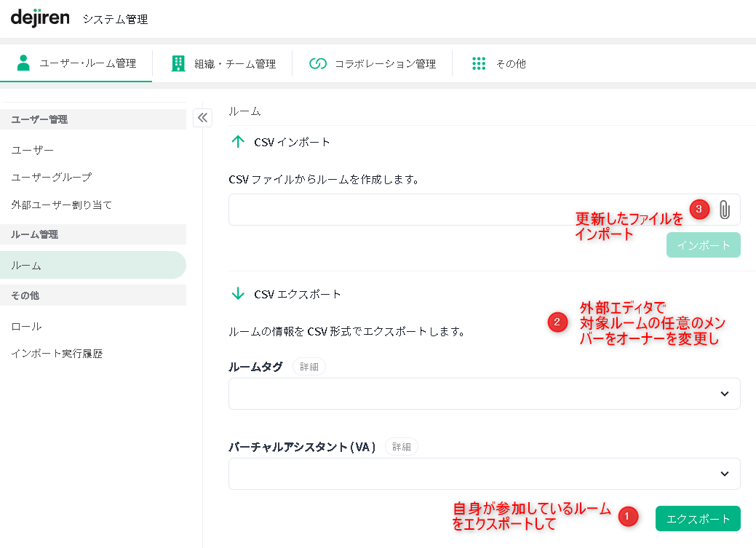Switch to 組織・チーム管理 tab

[223, 64]
